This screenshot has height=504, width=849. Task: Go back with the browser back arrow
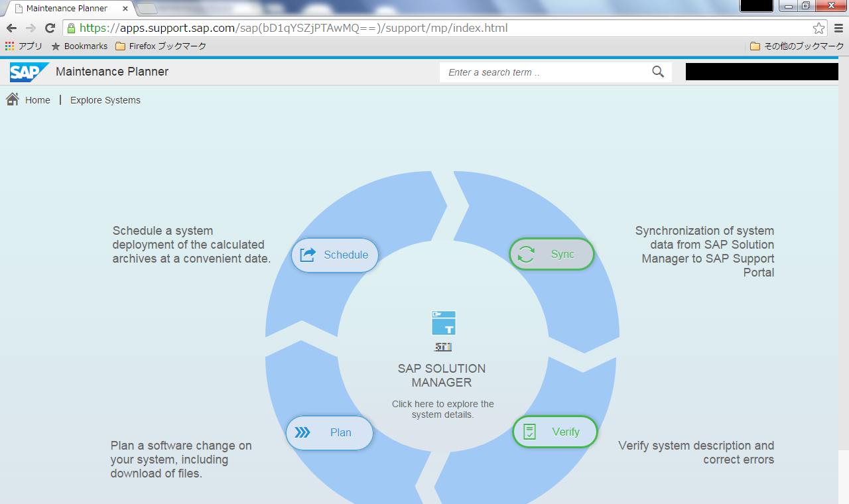pos(11,29)
